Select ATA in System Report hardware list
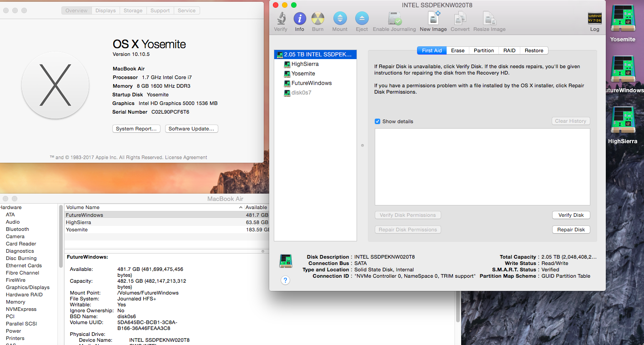Viewport: 644px width, 345px height. click(10, 215)
